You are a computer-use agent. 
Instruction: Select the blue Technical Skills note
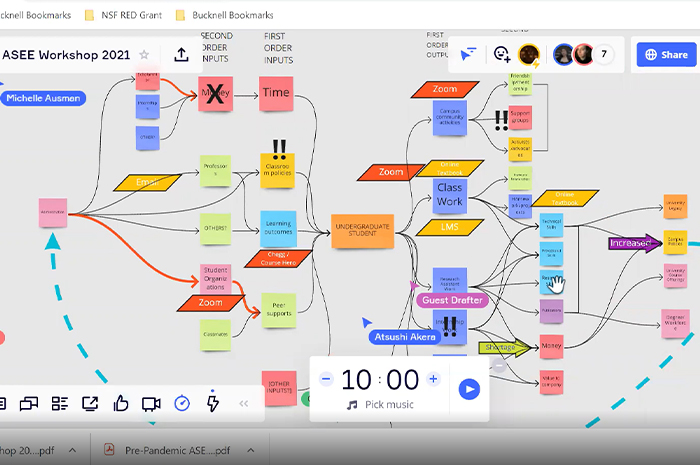click(551, 224)
